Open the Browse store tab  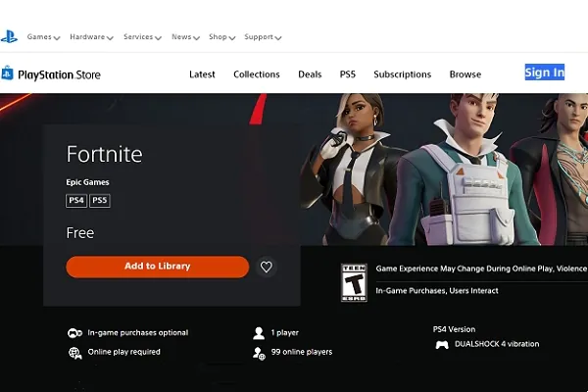pos(465,74)
